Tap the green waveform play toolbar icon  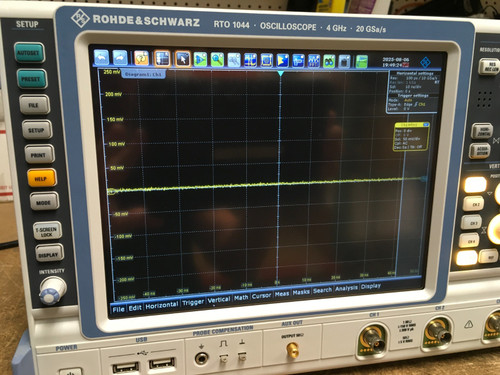(x=200, y=59)
